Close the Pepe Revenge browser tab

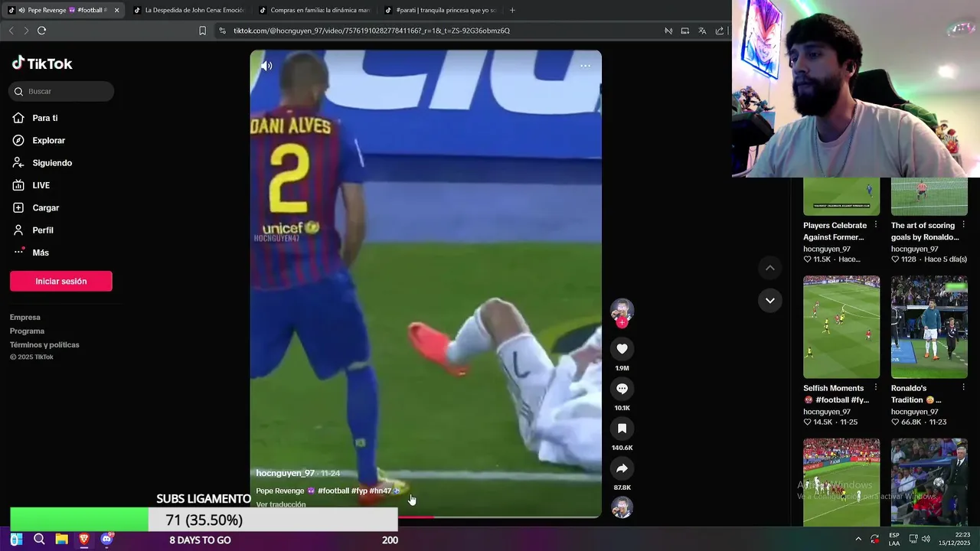click(117, 10)
